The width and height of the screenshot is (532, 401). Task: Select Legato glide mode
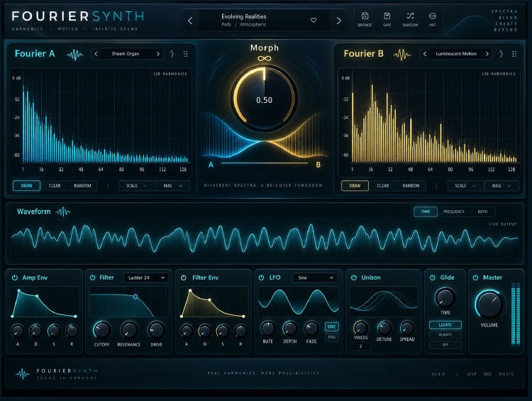click(x=445, y=325)
